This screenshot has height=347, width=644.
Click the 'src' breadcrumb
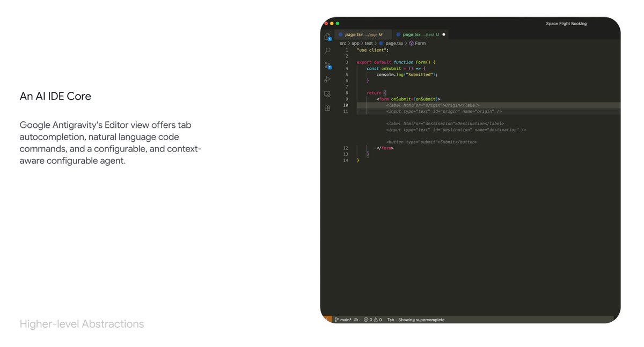(343, 44)
